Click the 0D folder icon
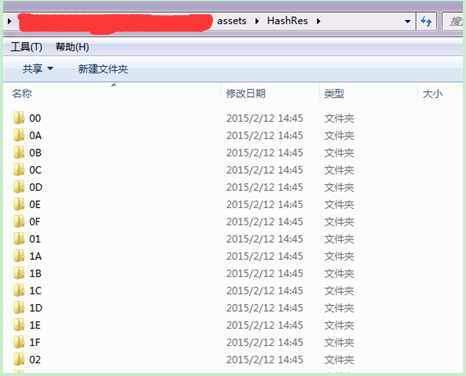466x376 pixels. pos(19,187)
